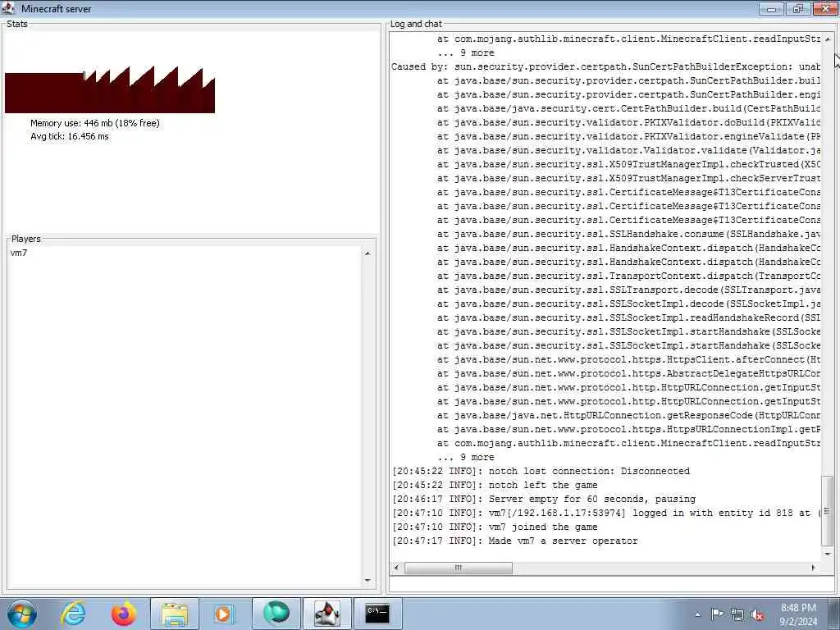Click the 'Stats' panel label
The image size is (840, 630).
tap(16, 24)
